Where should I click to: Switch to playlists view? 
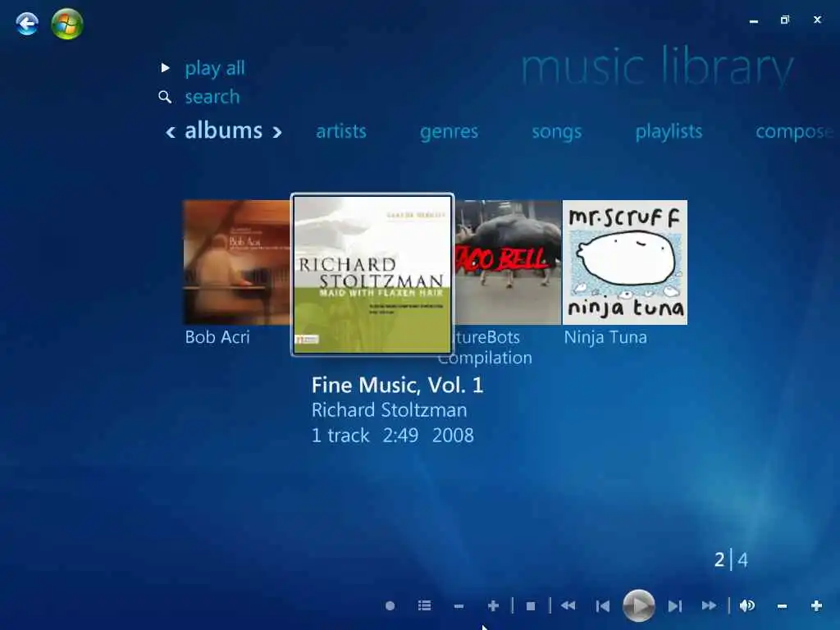[669, 131]
